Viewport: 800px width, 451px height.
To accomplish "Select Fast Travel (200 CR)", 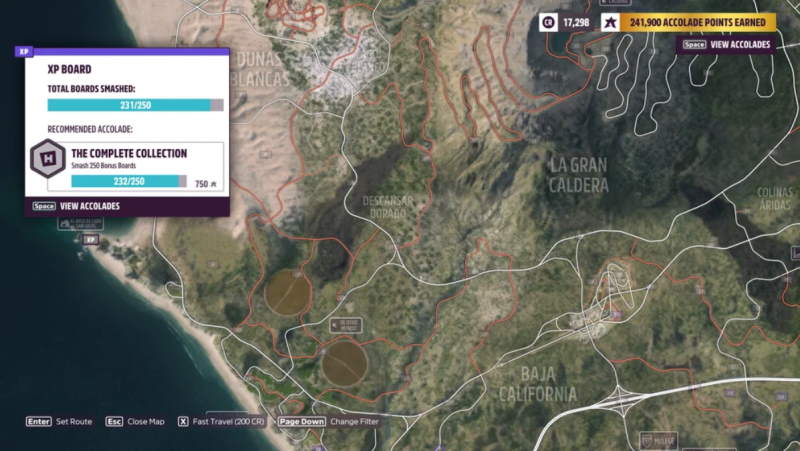I will click(x=221, y=421).
